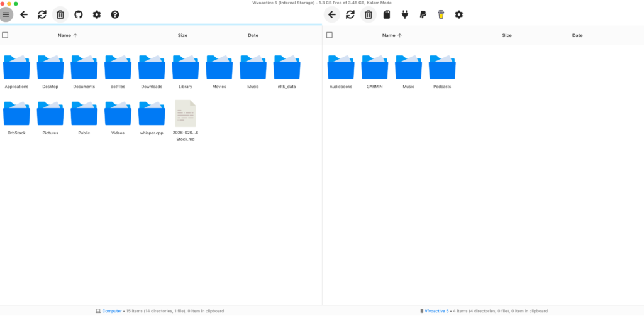Refresh the Computer pane file list
This screenshot has width=644, height=318.
(42, 14)
